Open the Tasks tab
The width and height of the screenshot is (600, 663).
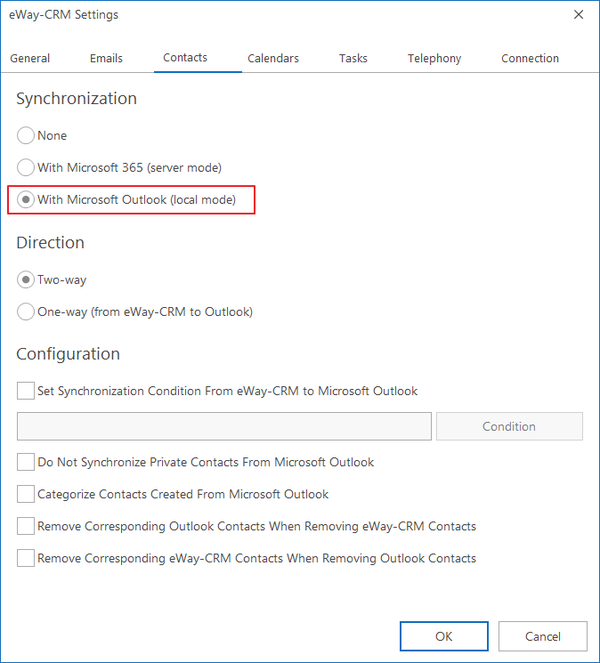353,58
